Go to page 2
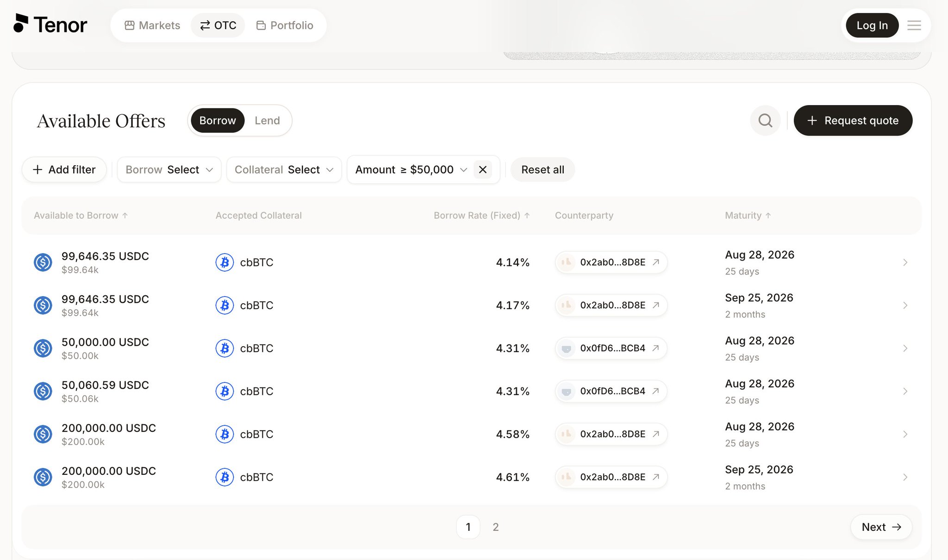This screenshot has width=948, height=560. click(x=495, y=527)
